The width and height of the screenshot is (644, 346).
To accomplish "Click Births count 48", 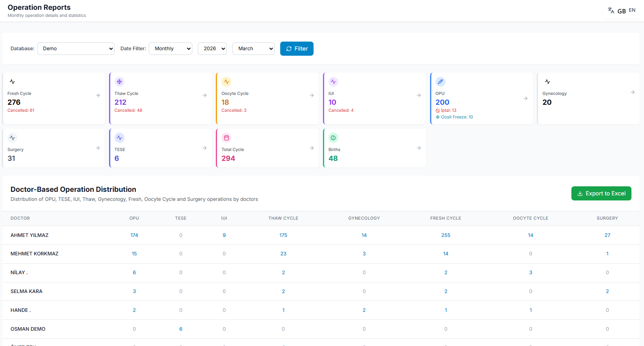I will 333,158.
